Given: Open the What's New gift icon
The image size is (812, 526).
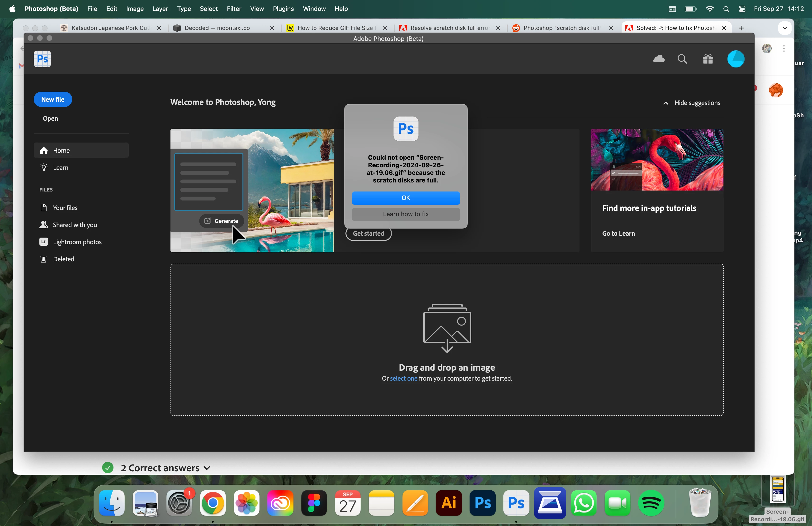Looking at the screenshot, I should pyautogui.click(x=708, y=59).
